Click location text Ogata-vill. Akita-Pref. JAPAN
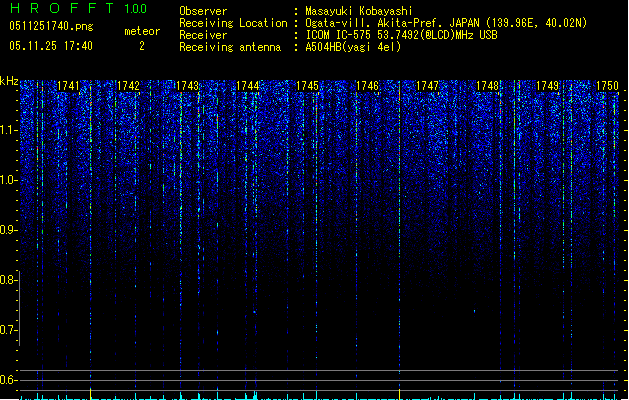The width and height of the screenshot is (629, 400). 392,23
